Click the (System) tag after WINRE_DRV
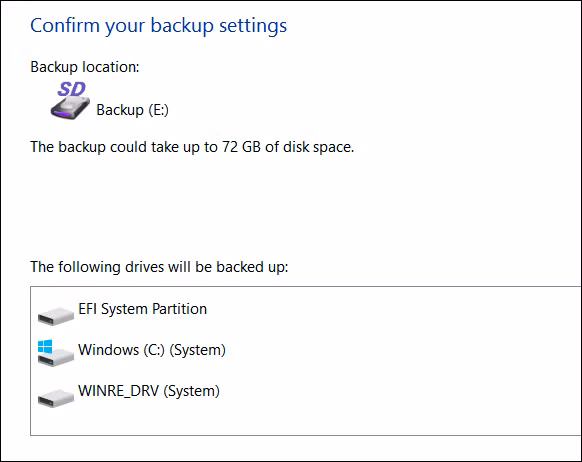Image resolution: width=582 pixels, height=462 pixels. click(x=192, y=391)
